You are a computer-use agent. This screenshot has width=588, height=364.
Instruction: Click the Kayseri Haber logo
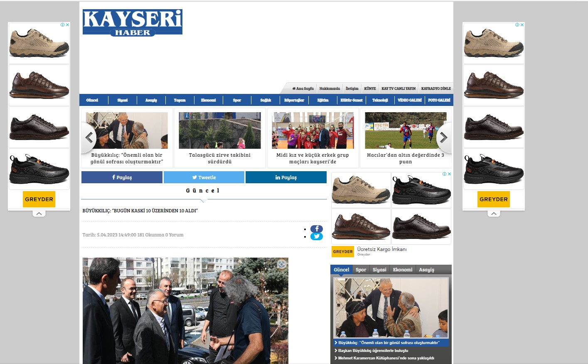(132, 22)
